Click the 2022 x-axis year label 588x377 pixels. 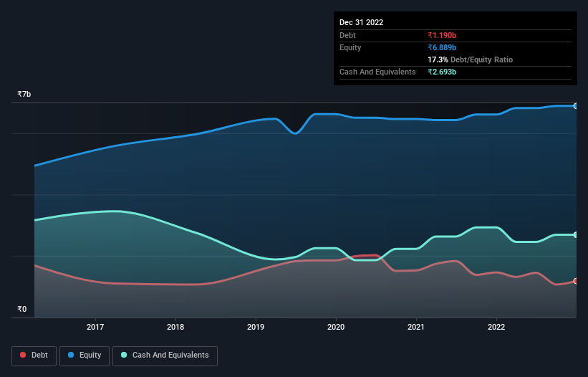(496, 327)
